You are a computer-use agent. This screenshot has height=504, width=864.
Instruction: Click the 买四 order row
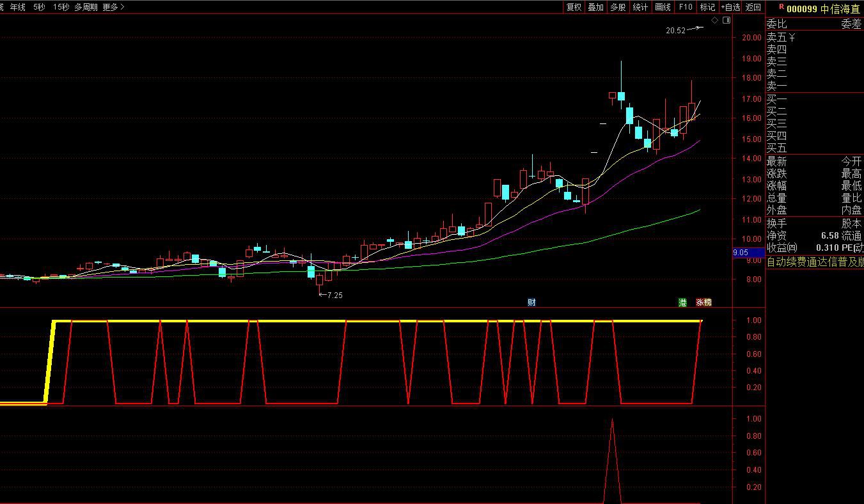(x=815, y=136)
